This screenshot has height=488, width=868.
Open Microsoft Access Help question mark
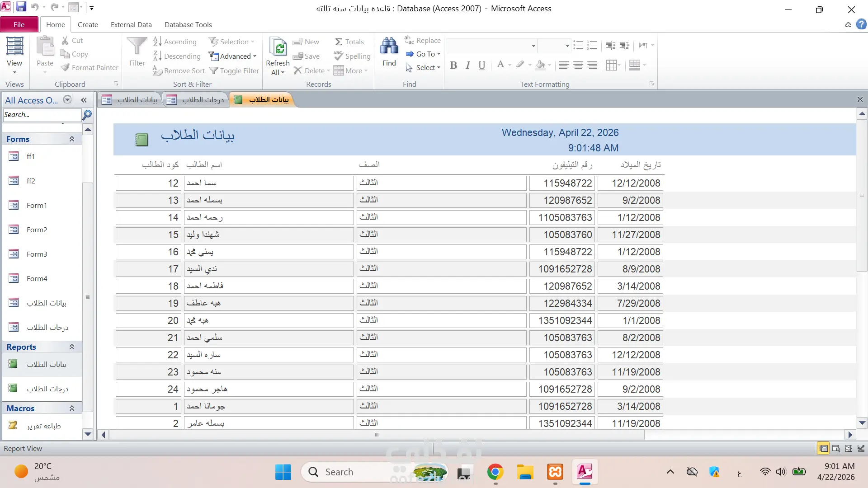(861, 24)
